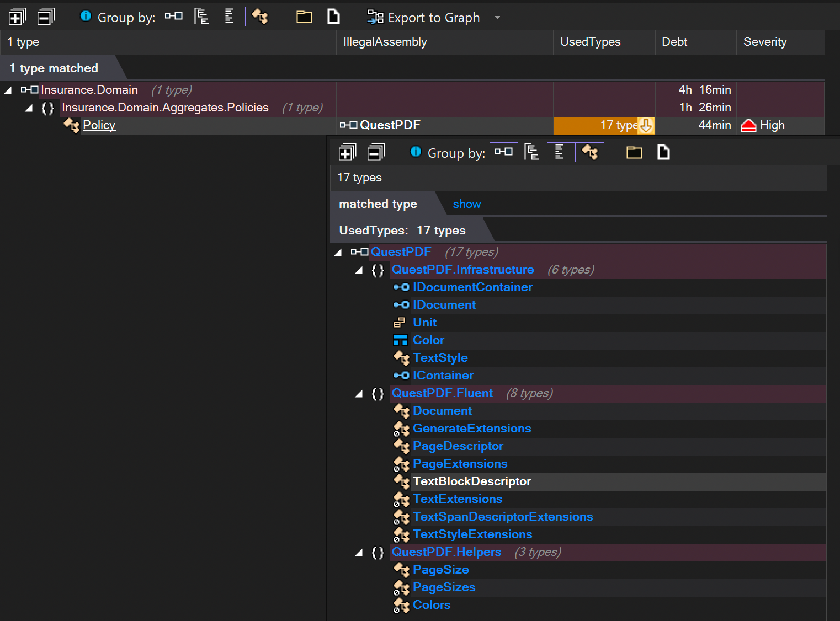Select the TextSpanDescriptorExtensions class
The image size is (840, 621).
pos(503,517)
